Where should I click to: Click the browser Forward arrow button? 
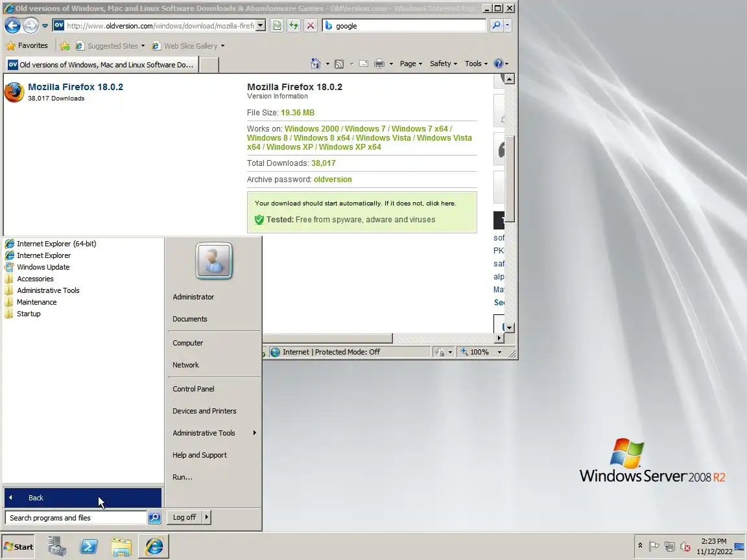click(x=31, y=26)
